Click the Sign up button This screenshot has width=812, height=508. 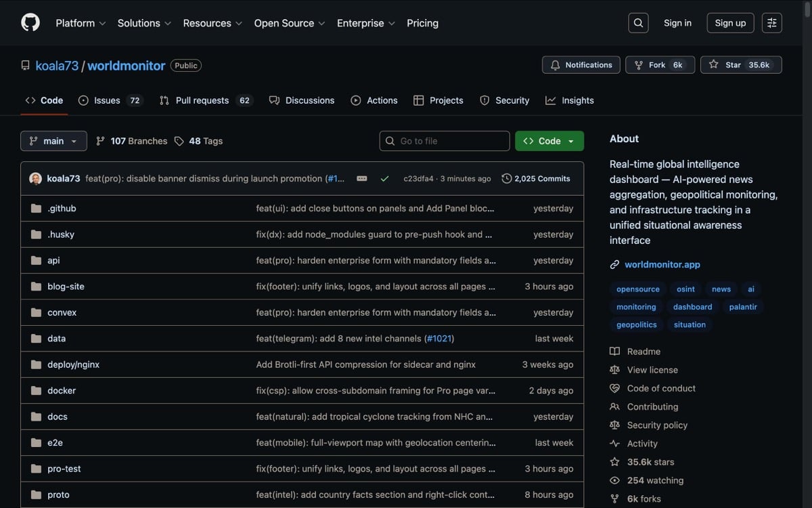[x=730, y=22]
